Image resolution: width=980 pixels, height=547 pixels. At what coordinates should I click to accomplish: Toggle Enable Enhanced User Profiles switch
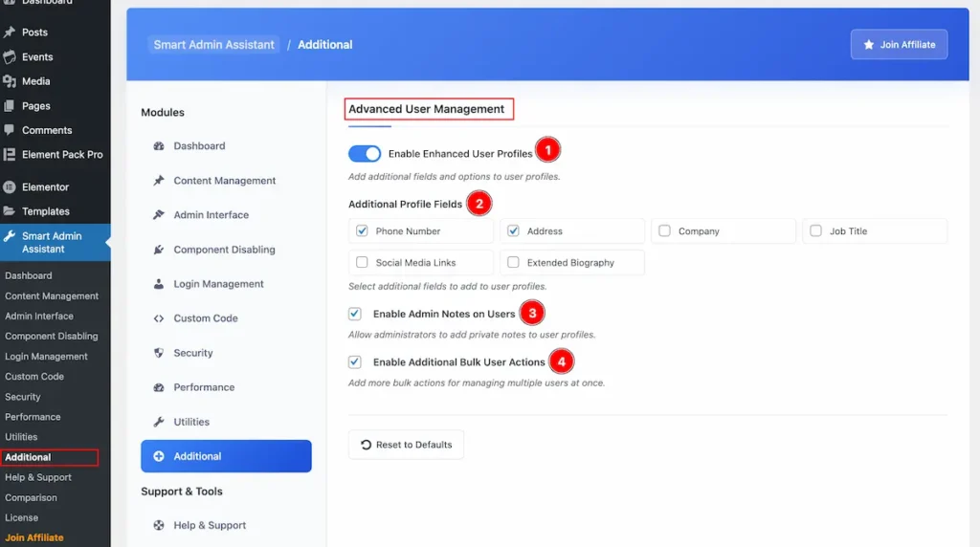click(365, 154)
